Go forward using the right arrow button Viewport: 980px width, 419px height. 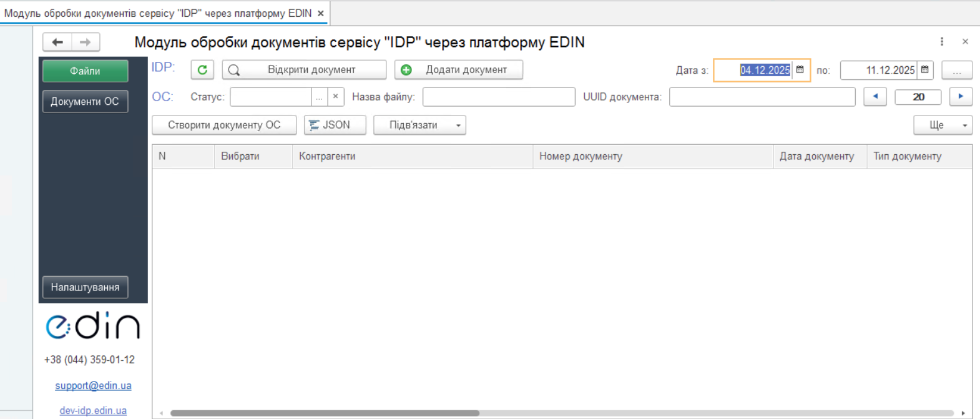pyautogui.click(x=86, y=42)
